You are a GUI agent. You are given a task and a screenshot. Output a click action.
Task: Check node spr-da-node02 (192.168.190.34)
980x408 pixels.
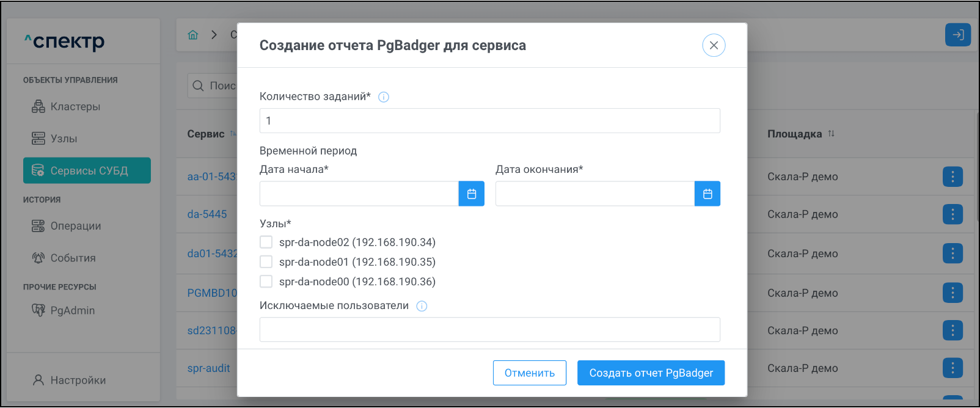(x=266, y=242)
